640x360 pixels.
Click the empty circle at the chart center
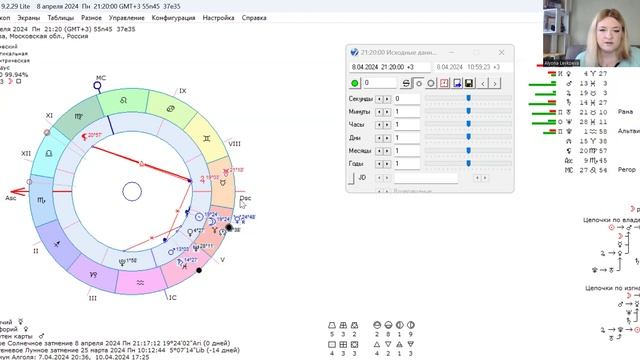132,191
